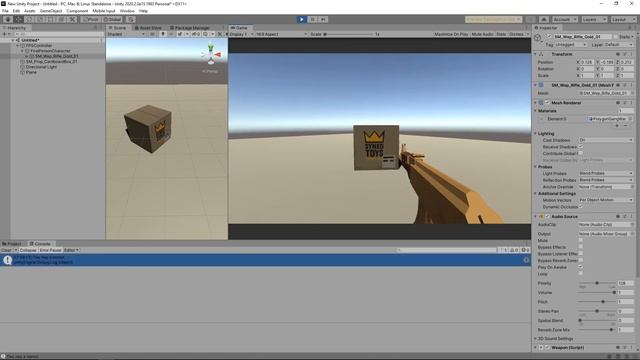Select the highlighted console log message
The image size is (640, 360).
coord(265,260)
